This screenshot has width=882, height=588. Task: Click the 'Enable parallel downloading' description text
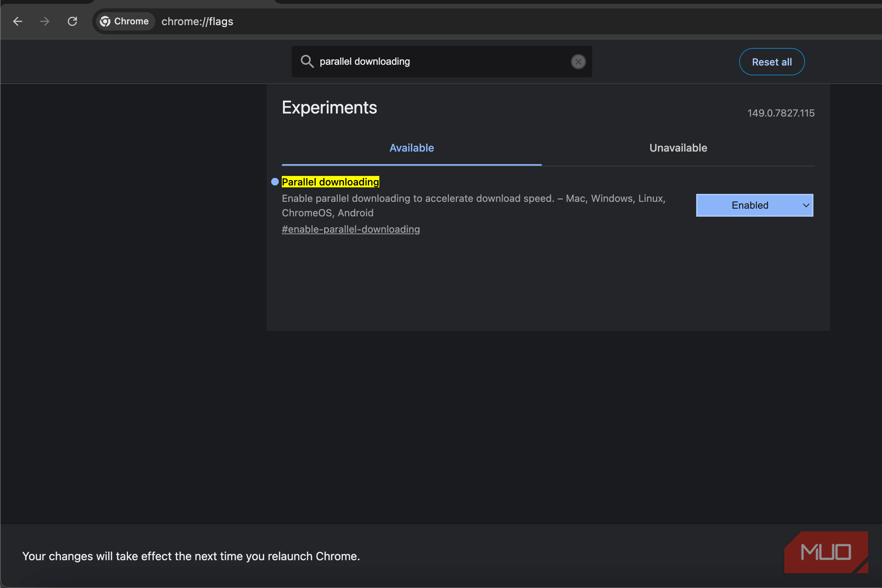tap(473, 206)
